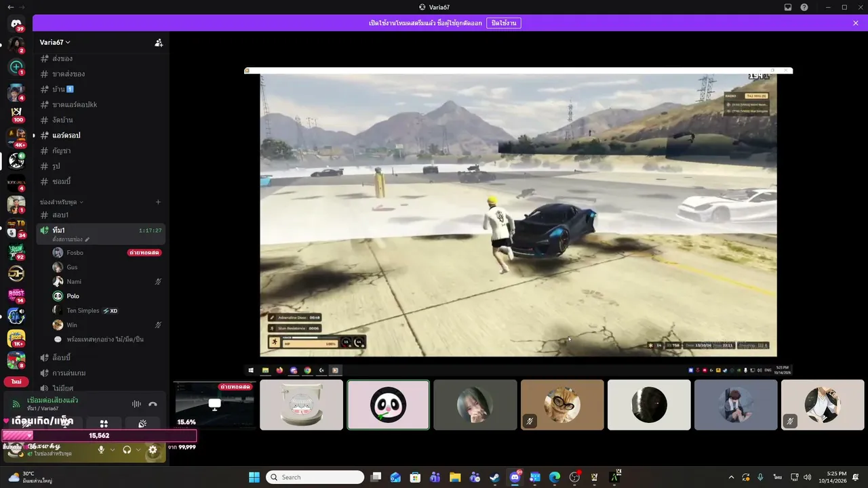Screen dimensions: 868x488
Task: Disconnect from voice with the hang-up icon
Action: click(x=153, y=404)
